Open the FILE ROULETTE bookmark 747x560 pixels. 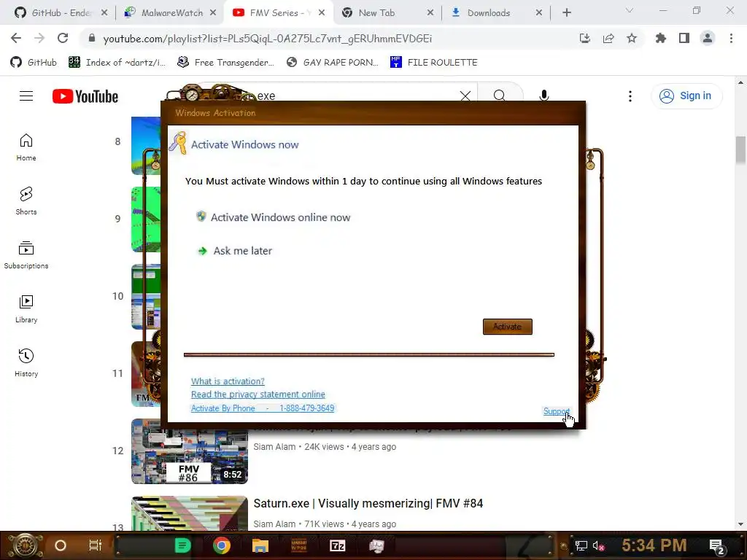433,63
